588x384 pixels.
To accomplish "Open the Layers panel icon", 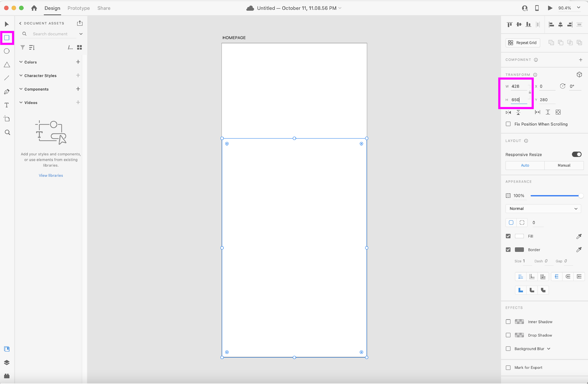I will click(x=7, y=362).
